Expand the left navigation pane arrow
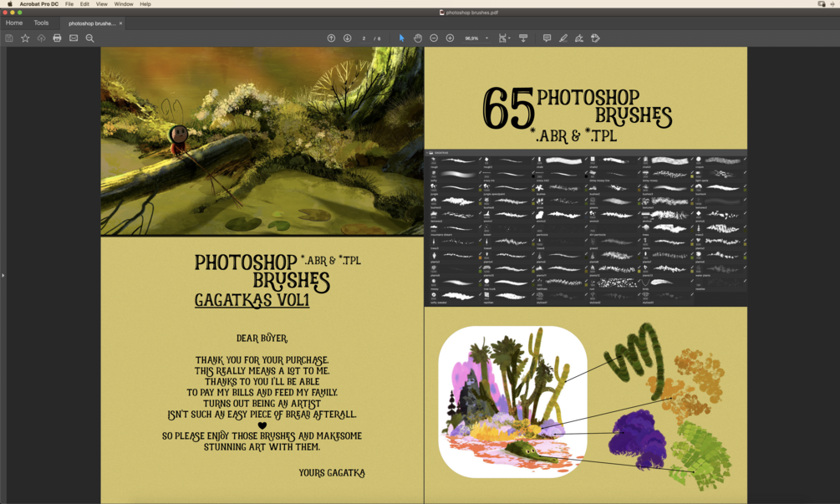 tap(3, 275)
